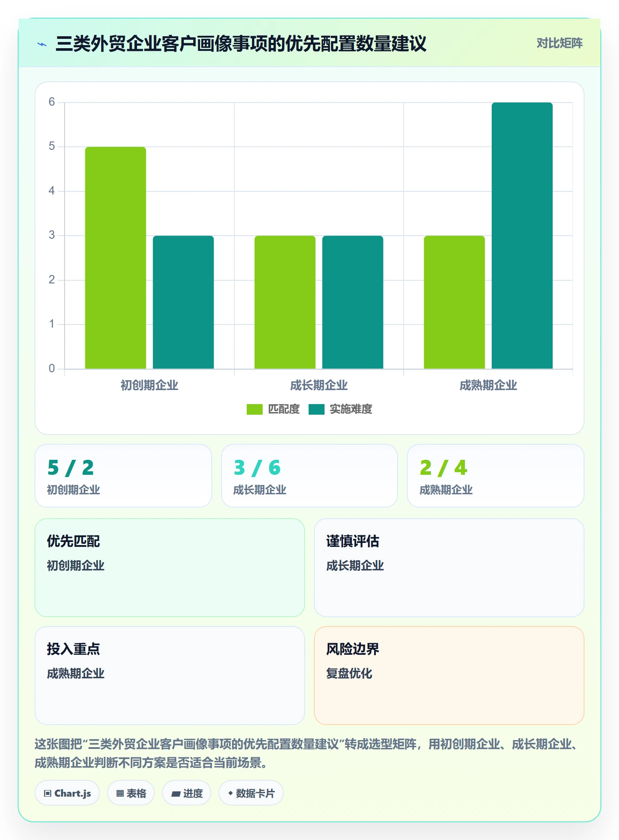Image resolution: width=619 pixels, height=840 pixels.
Task: Click the 对比矩阵 label in the header
Action: (559, 43)
